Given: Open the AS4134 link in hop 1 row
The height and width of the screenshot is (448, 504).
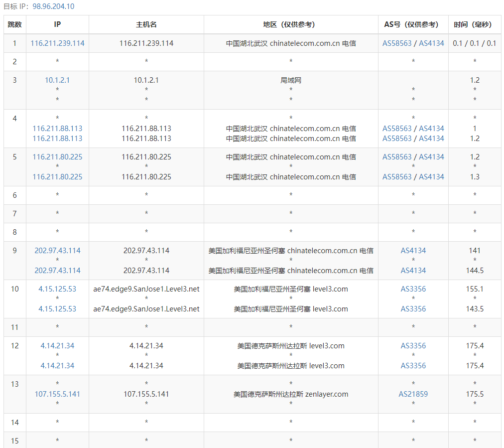Looking at the screenshot, I should pos(431,43).
